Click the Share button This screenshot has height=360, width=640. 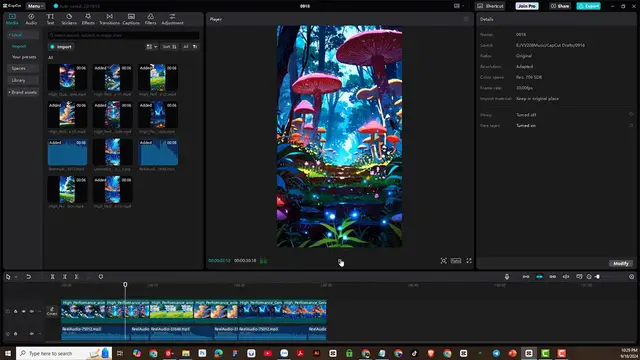[x=560, y=6]
